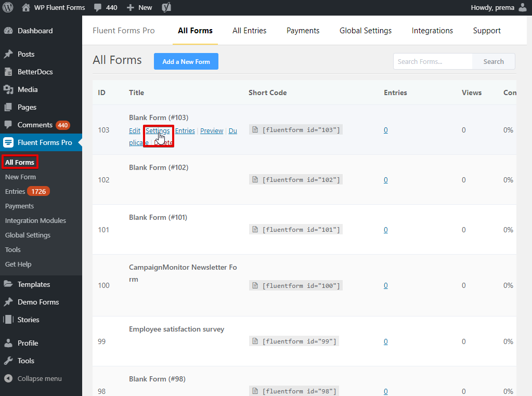Screen dimensions: 532x396
Task: Click the Title column header
Action: pyautogui.click(x=136, y=93)
